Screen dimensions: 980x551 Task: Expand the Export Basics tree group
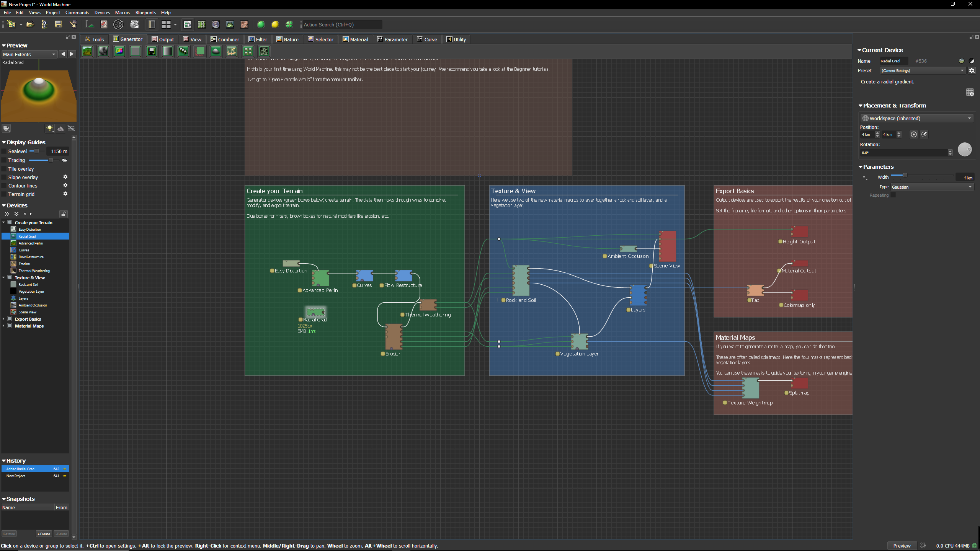click(4, 319)
